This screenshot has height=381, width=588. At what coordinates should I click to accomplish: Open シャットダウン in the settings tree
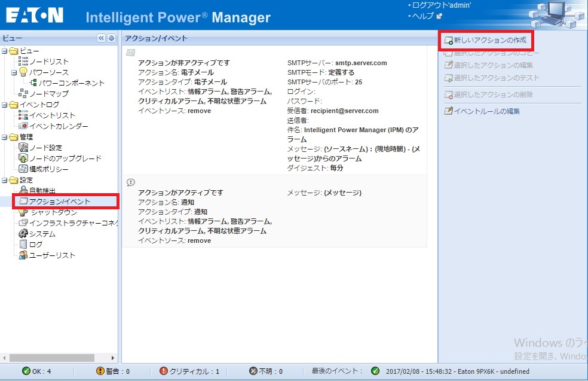pyautogui.click(x=53, y=212)
